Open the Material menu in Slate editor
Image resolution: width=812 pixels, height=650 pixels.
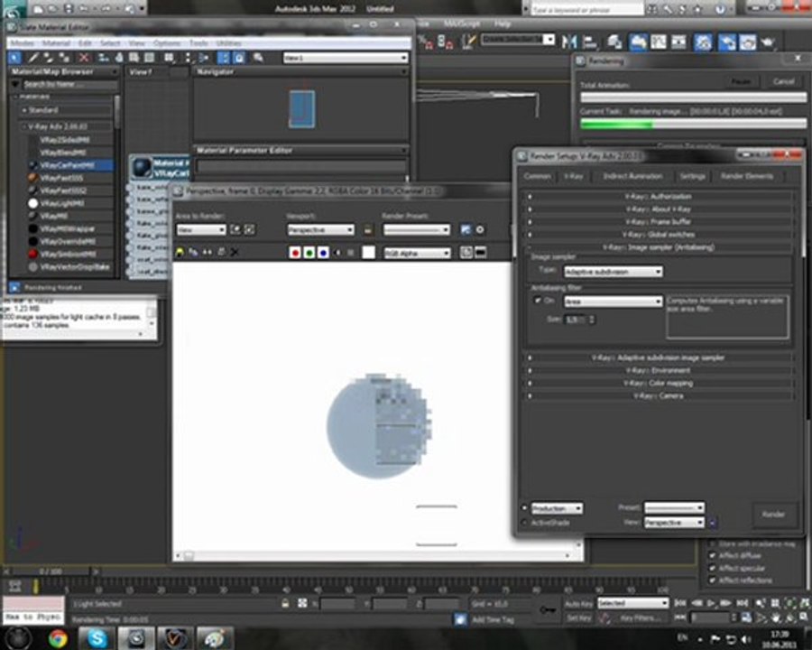58,42
